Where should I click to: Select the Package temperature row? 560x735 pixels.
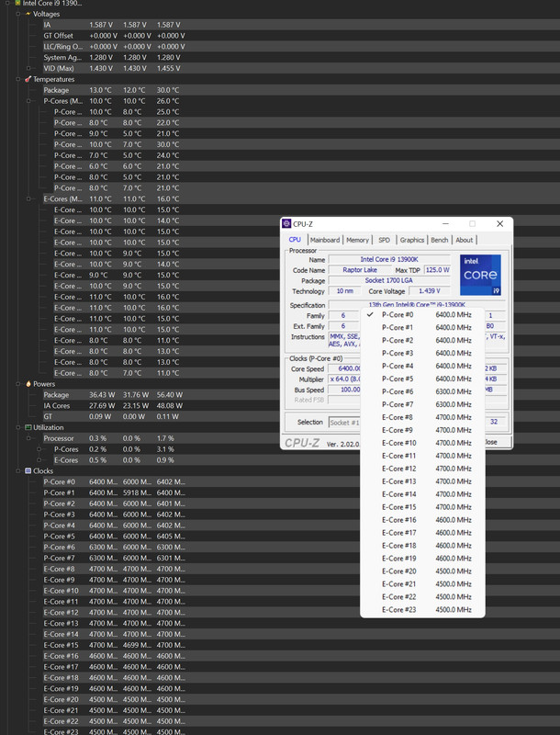(301, 90)
